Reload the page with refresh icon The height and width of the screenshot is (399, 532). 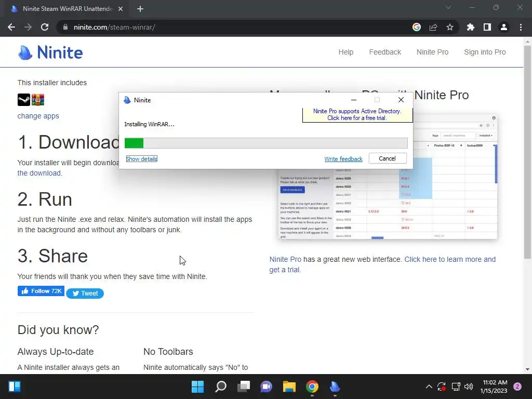45,27
